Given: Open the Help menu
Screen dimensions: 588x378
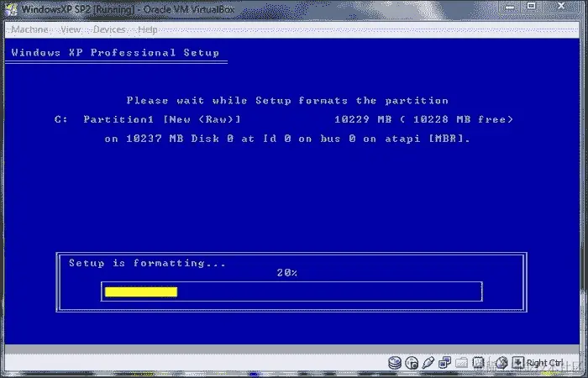Looking at the screenshot, I should 148,29.
